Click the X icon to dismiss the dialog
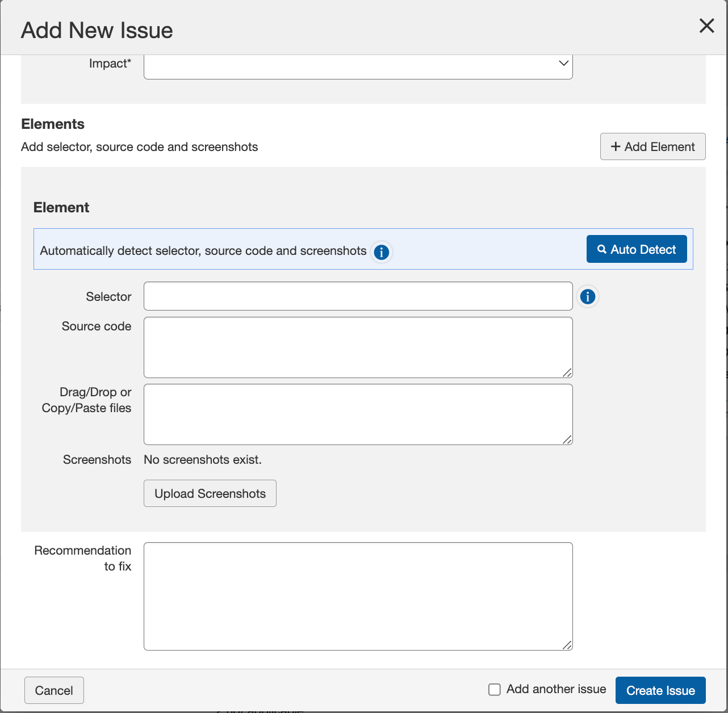Screen dimensions: 728x713 pyautogui.click(x=706, y=26)
